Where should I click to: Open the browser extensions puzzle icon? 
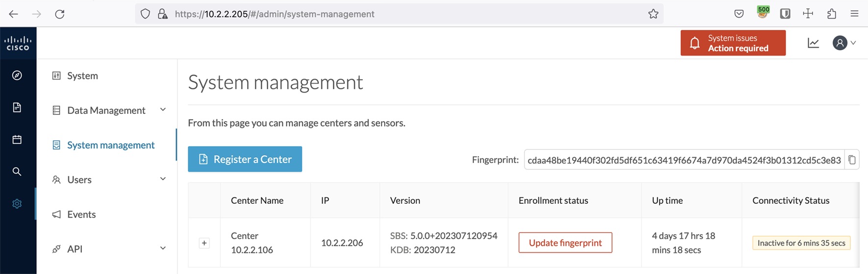pyautogui.click(x=831, y=14)
